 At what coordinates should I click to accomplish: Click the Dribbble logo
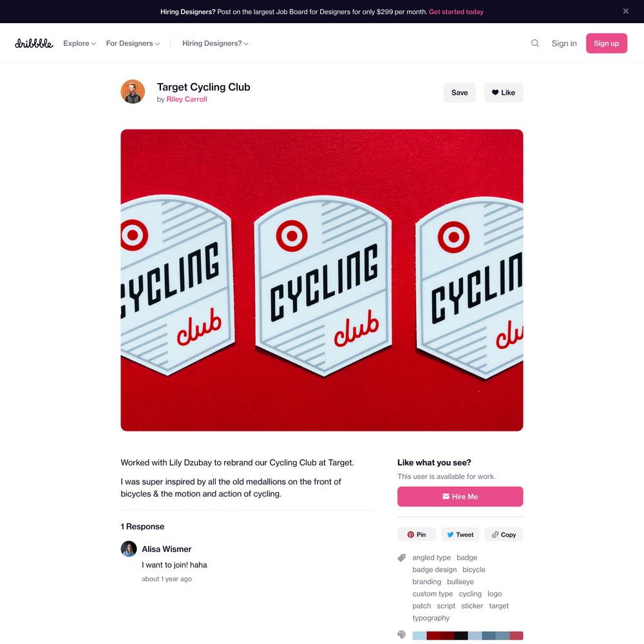[34, 43]
